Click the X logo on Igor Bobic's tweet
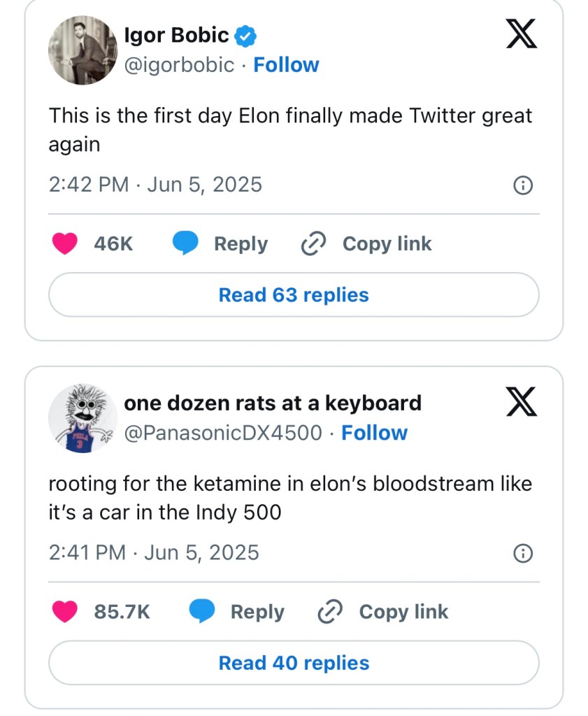 522,33
